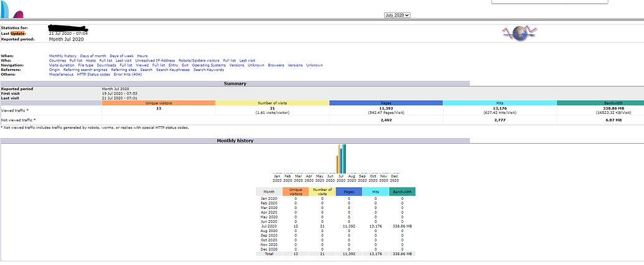The height and width of the screenshot is (265, 644).
Task: Open the Exit pages link
Action: [185, 65]
